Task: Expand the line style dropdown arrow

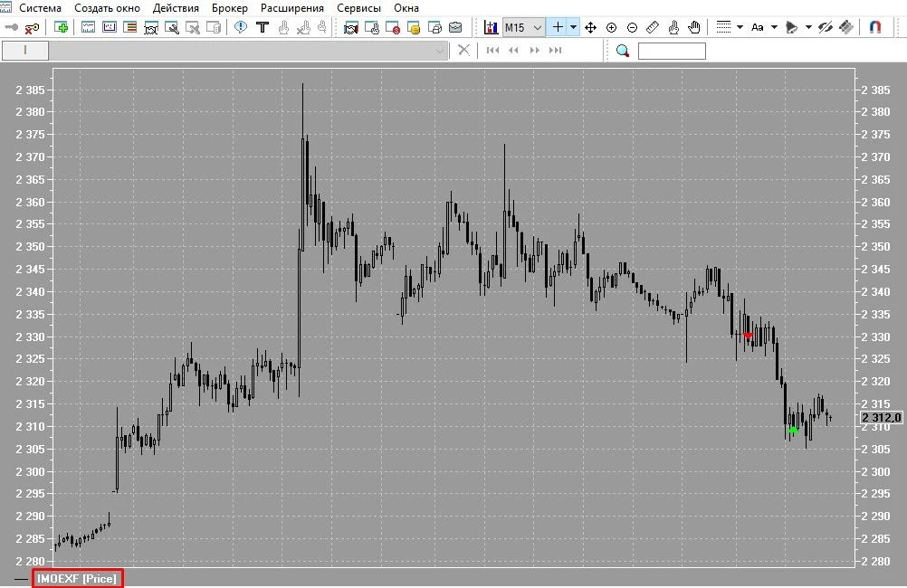Action: pos(740,27)
